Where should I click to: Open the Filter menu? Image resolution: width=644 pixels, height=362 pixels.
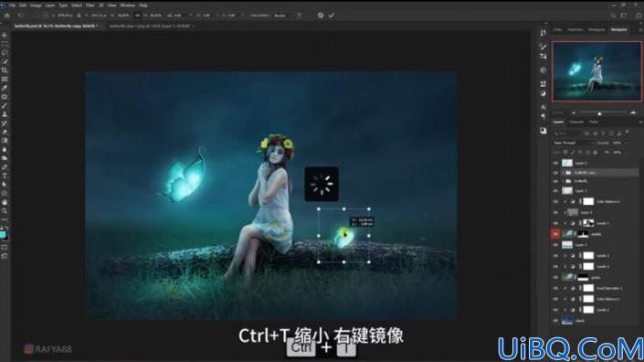tap(90, 5)
